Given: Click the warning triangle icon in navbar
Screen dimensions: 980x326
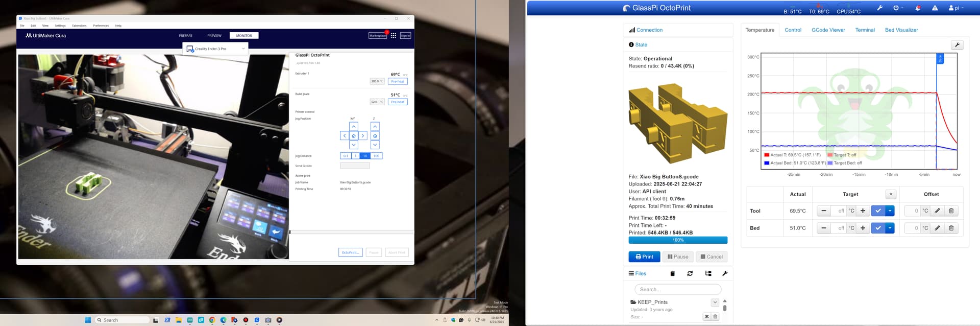Looking at the screenshot, I should 935,8.
